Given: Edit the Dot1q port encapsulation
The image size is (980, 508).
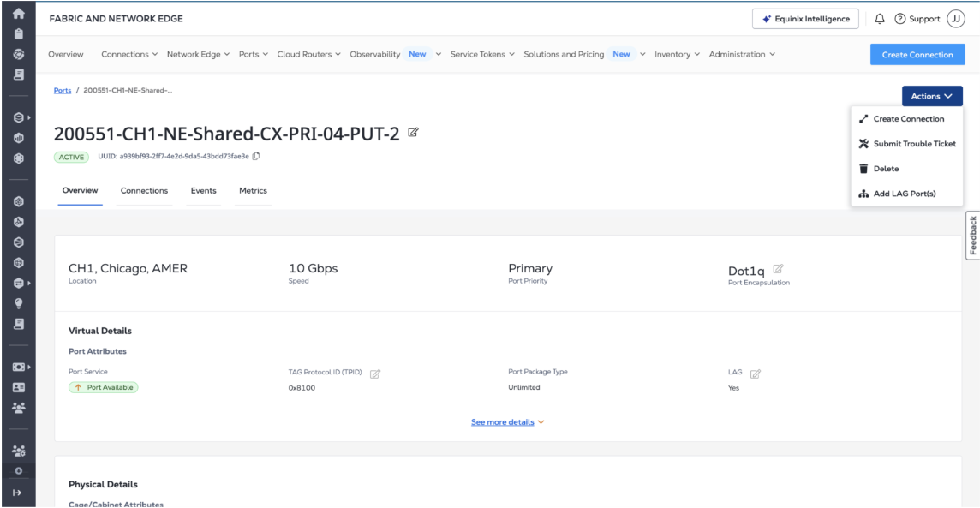Looking at the screenshot, I should 778,270.
